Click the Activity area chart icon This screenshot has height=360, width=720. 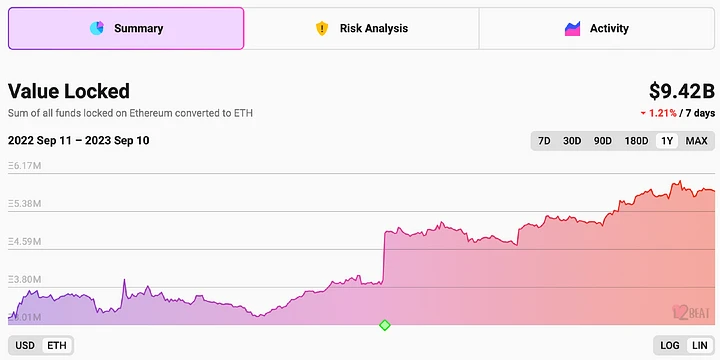[x=572, y=28]
